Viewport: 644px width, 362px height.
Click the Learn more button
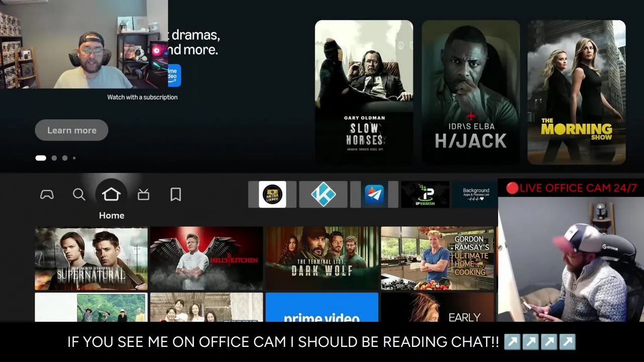[71, 130]
